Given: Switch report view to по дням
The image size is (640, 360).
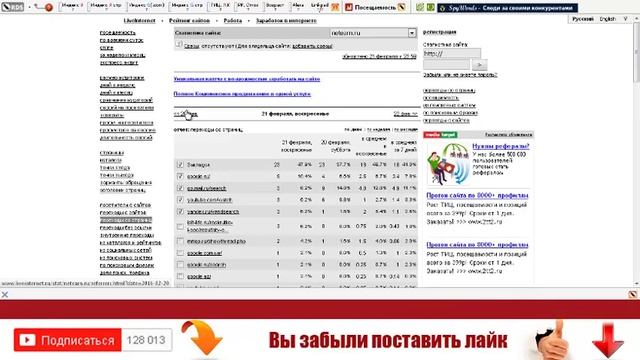Looking at the screenshot, I should pos(353,129).
